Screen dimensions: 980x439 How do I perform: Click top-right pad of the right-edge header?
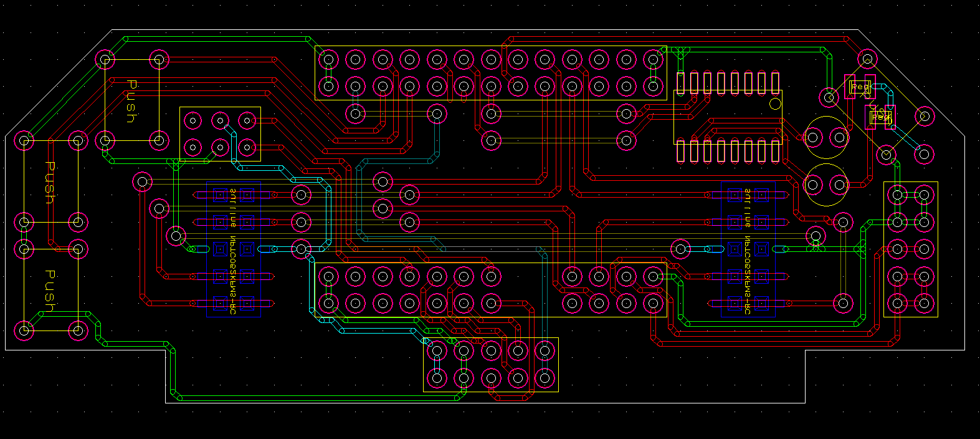click(924, 195)
